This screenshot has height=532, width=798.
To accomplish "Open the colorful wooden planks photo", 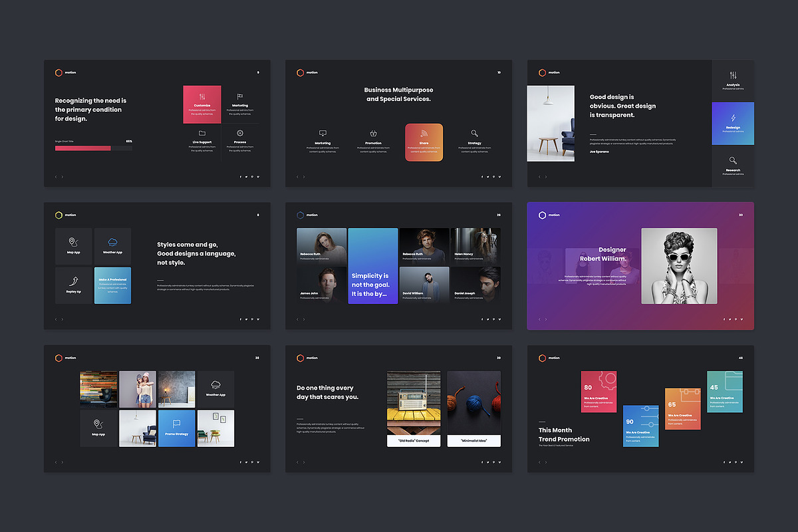I will click(98, 389).
